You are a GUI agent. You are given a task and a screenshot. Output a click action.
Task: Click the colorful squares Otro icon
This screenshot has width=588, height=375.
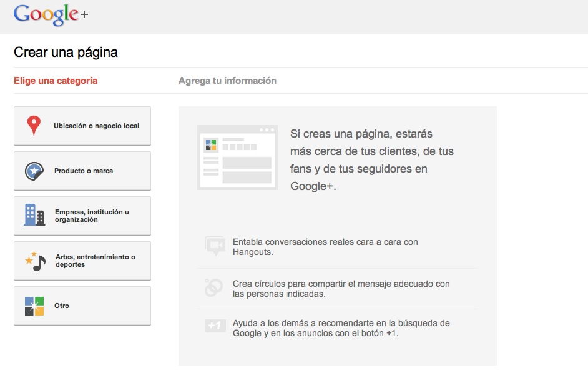pyautogui.click(x=34, y=306)
